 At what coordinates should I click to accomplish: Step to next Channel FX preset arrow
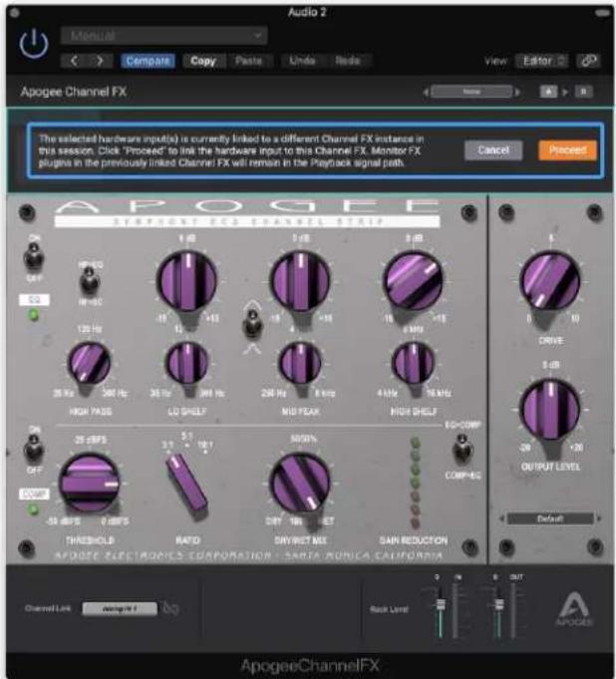click(x=517, y=92)
